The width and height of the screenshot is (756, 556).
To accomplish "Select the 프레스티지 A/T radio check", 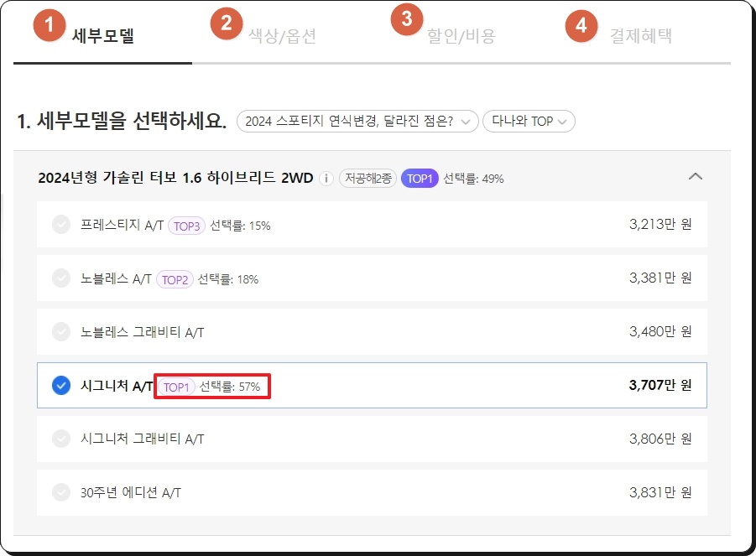I will [x=61, y=225].
